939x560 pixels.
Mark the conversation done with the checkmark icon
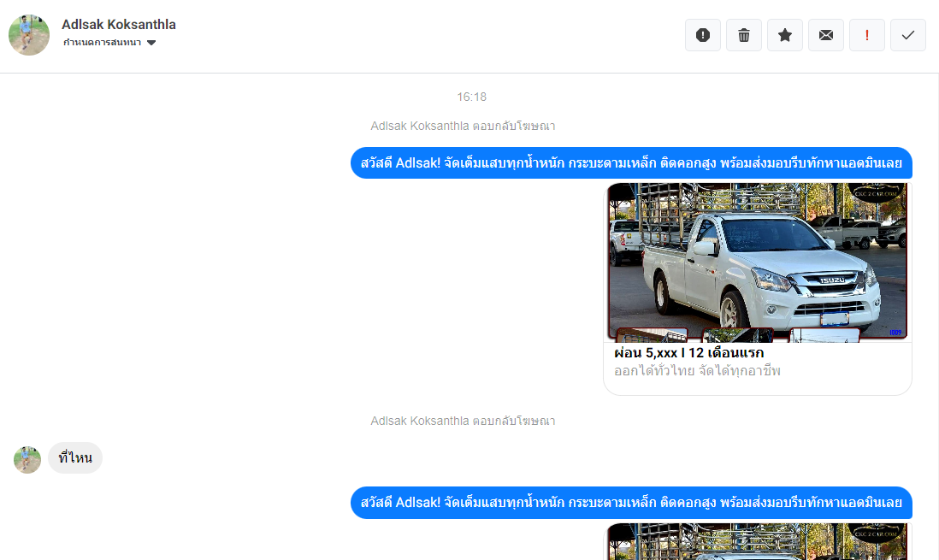point(908,35)
